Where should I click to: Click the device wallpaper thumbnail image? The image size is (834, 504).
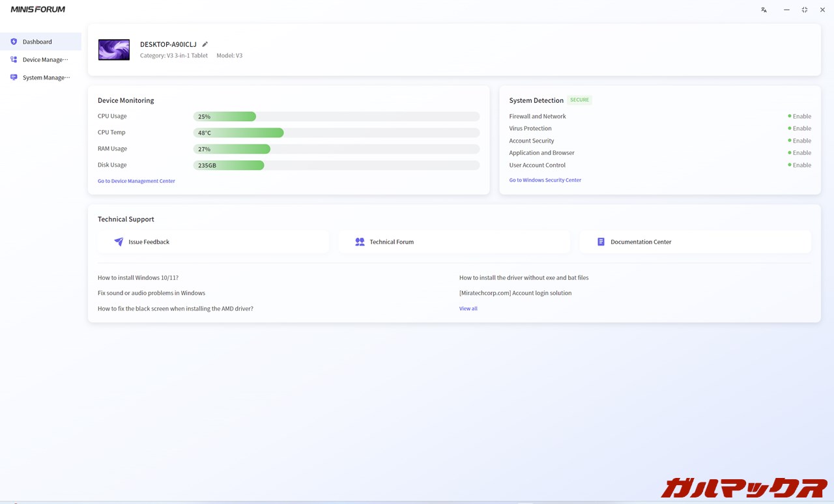[114, 49]
